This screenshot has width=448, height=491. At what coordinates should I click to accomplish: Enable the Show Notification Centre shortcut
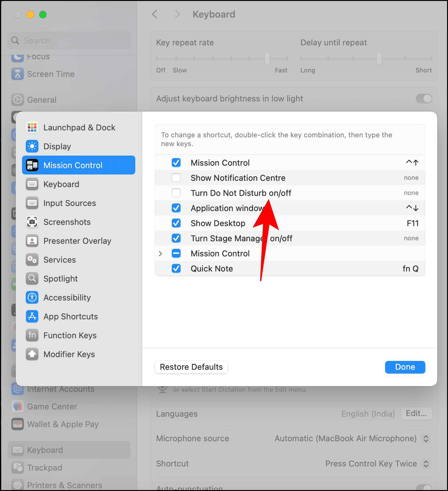(176, 178)
